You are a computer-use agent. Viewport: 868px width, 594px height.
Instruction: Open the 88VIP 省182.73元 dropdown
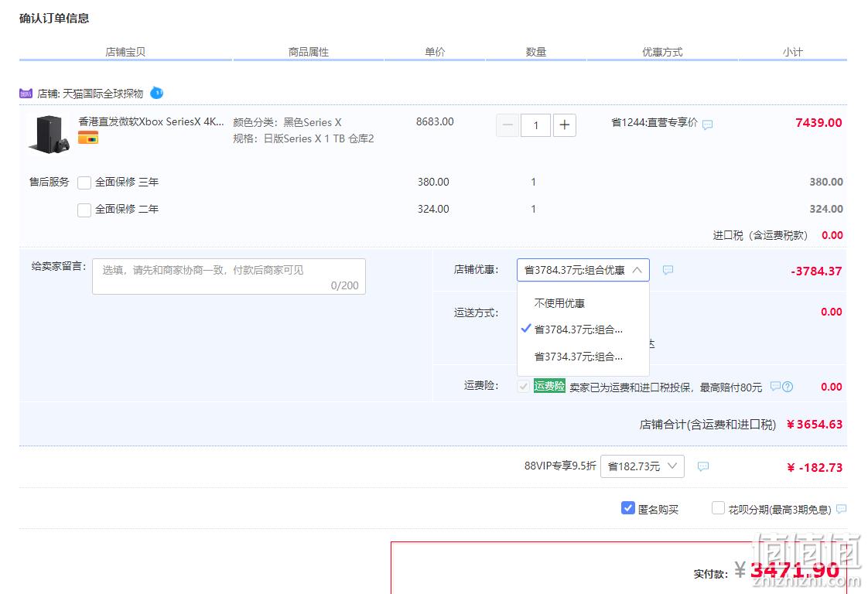pos(642,466)
